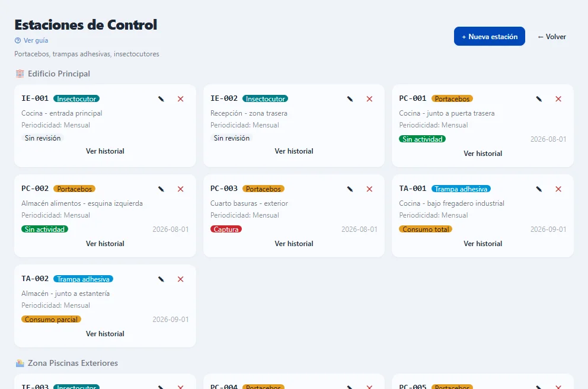Edit station PC-002 with pencil icon

161,189
